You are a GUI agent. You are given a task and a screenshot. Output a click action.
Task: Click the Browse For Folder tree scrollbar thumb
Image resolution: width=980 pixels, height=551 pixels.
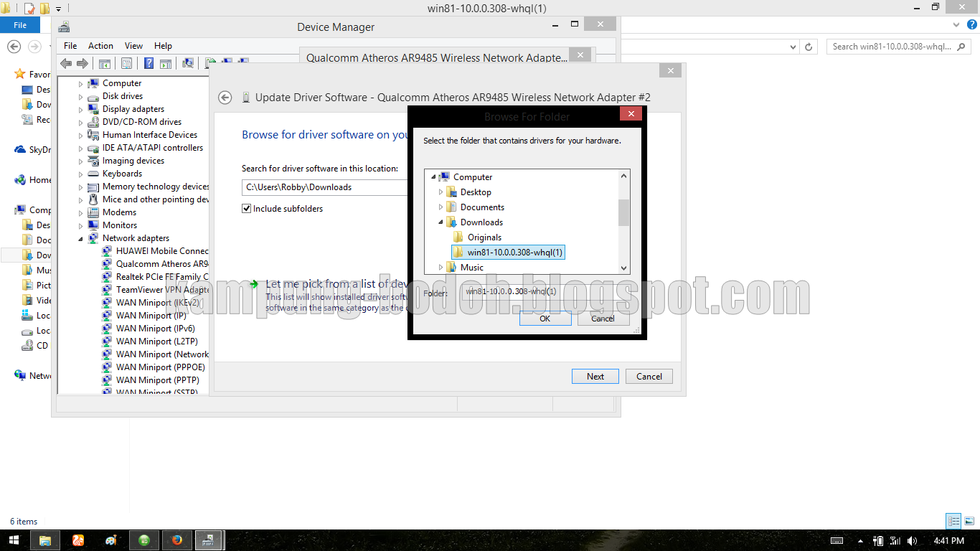point(624,212)
